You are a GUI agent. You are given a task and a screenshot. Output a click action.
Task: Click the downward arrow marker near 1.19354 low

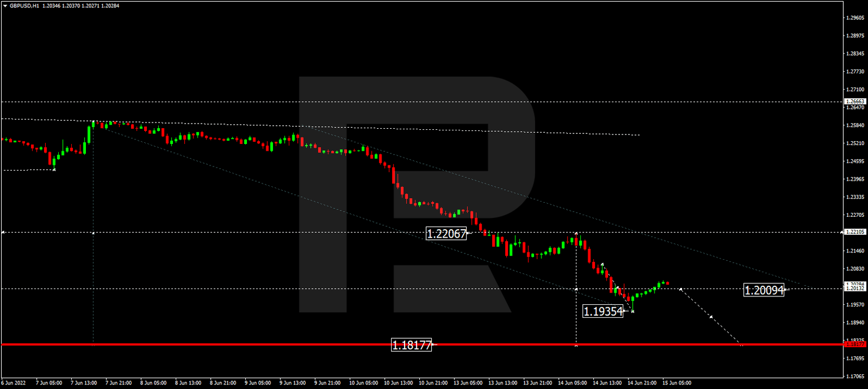633,311
